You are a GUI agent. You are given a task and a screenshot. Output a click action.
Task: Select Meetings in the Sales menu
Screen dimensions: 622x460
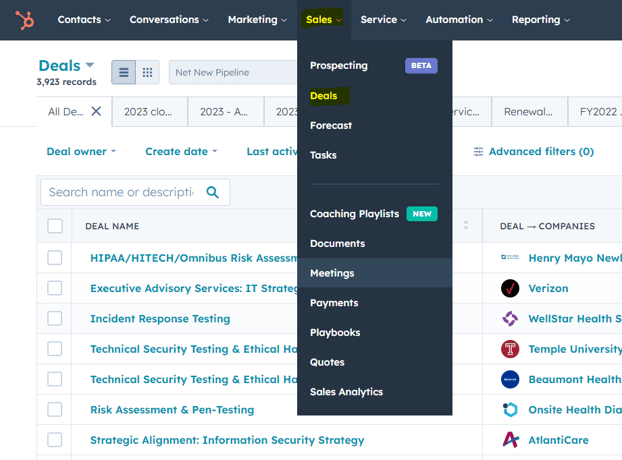[332, 273]
